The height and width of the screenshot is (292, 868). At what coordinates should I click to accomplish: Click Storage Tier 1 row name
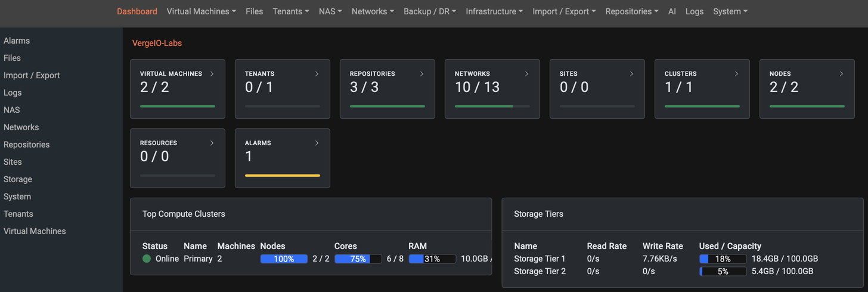[x=540, y=259]
